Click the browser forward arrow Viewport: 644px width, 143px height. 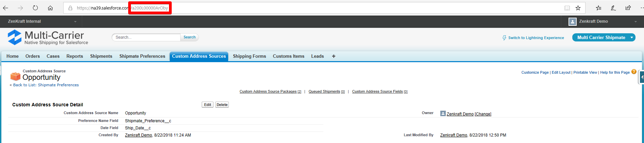(x=20, y=8)
